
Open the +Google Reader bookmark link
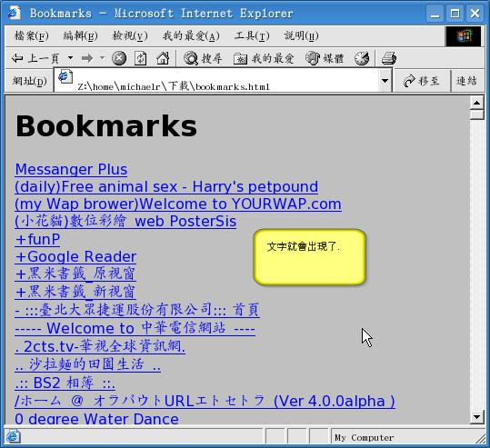76,257
